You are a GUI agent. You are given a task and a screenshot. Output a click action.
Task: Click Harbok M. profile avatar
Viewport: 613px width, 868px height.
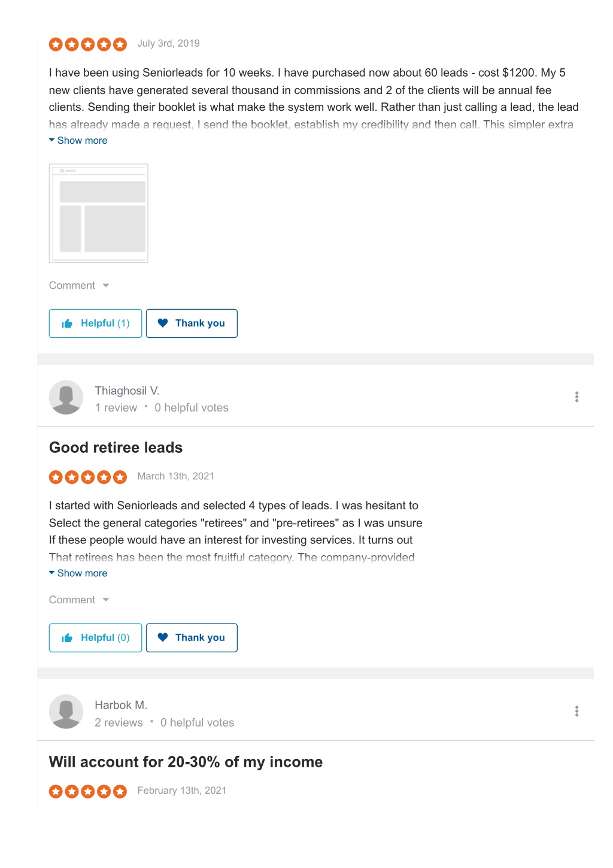point(66,712)
